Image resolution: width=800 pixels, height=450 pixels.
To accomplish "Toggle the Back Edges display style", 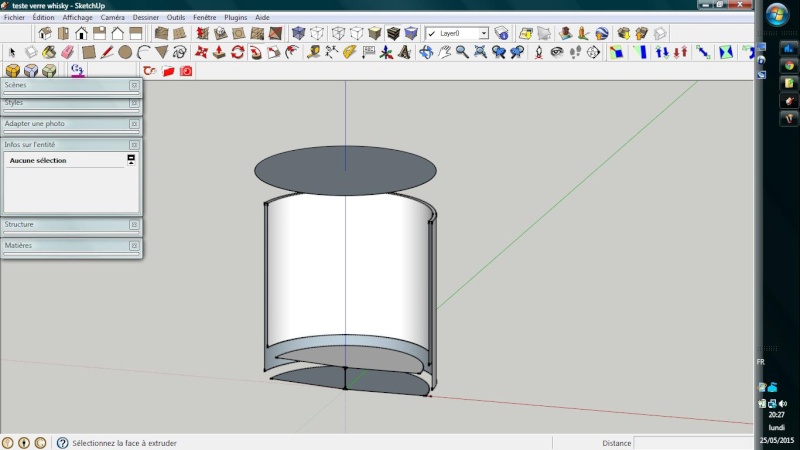I will click(x=317, y=34).
